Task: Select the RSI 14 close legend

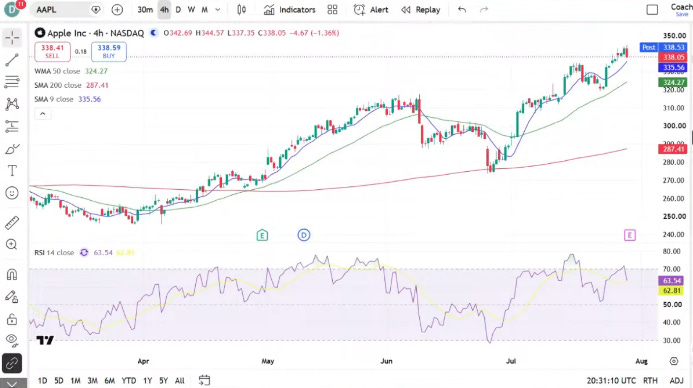Action: 54,253
